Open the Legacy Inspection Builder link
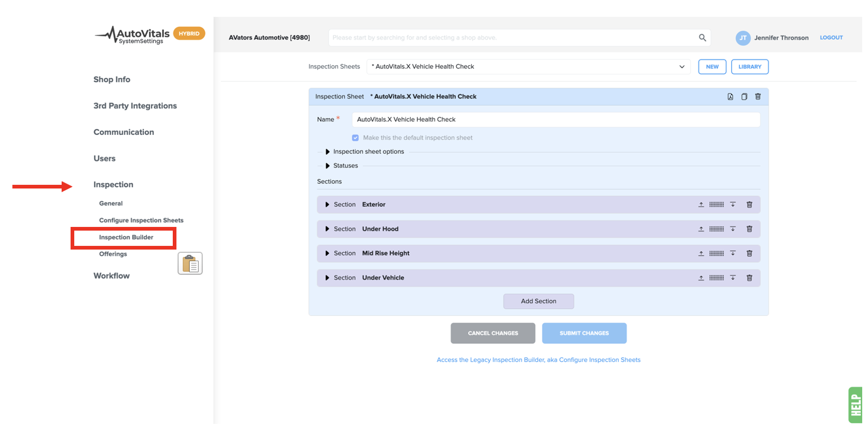Image resolution: width=868 pixels, height=437 pixels. (538, 360)
